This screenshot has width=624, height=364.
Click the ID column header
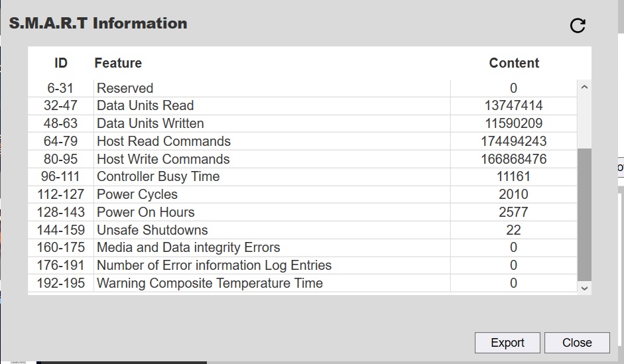61,63
